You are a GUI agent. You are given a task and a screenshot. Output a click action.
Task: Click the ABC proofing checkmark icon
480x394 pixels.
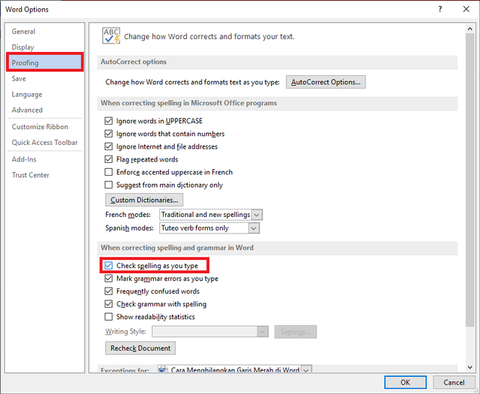tap(111, 36)
